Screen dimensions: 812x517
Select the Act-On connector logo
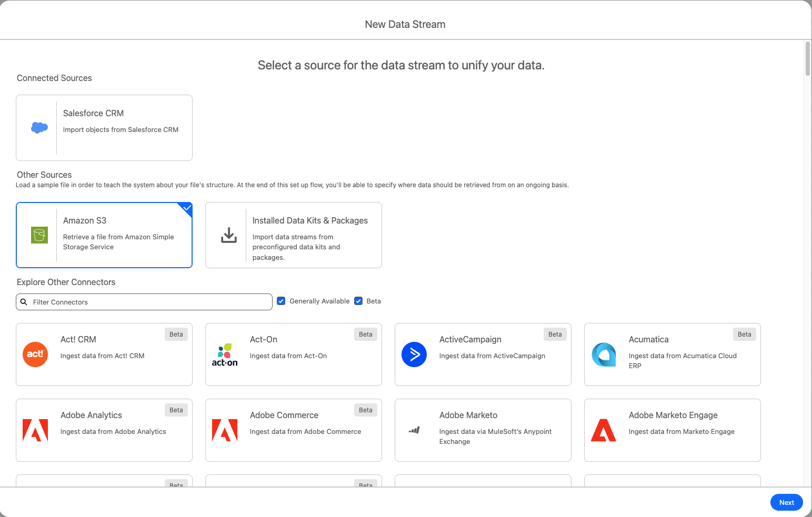(224, 354)
